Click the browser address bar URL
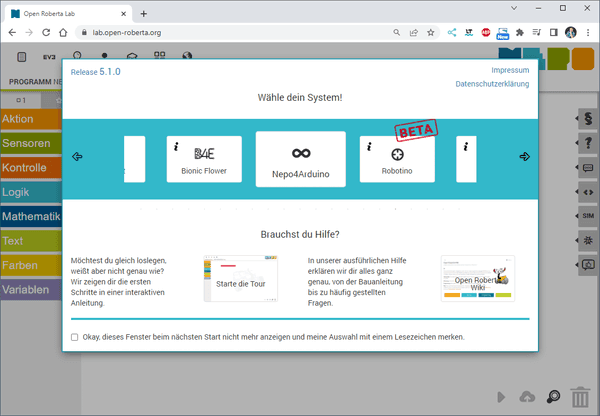 coord(200,32)
